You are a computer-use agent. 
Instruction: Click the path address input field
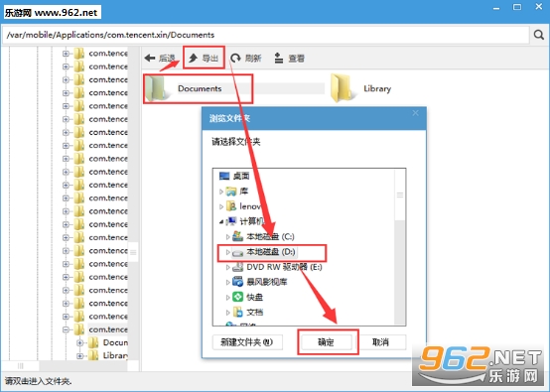[x=265, y=35]
